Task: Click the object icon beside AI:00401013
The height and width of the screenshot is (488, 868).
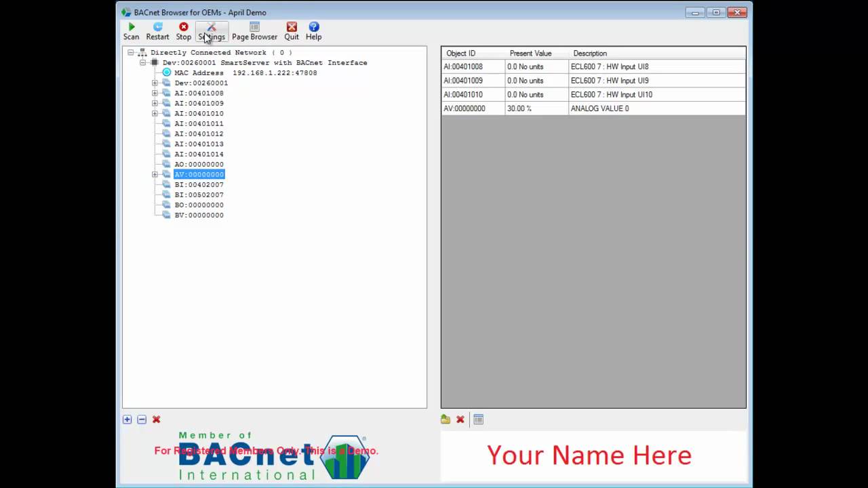Action: point(167,144)
